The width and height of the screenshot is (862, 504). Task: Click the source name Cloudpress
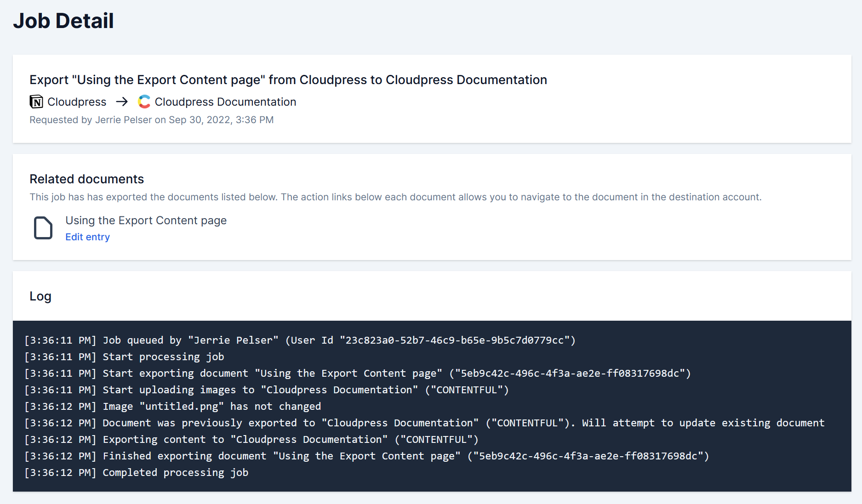(x=77, y=102)
